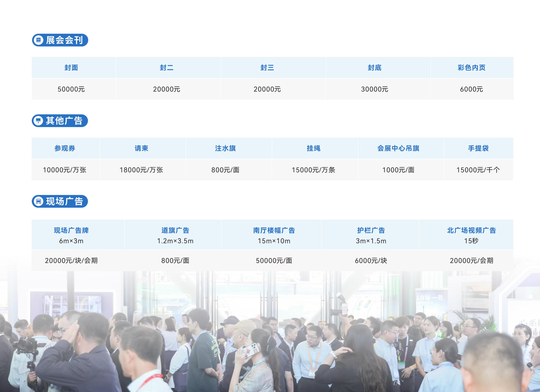The image size is (540, 392).
Task: Select the 其他广告 section badge
Action: pos(60,121)
